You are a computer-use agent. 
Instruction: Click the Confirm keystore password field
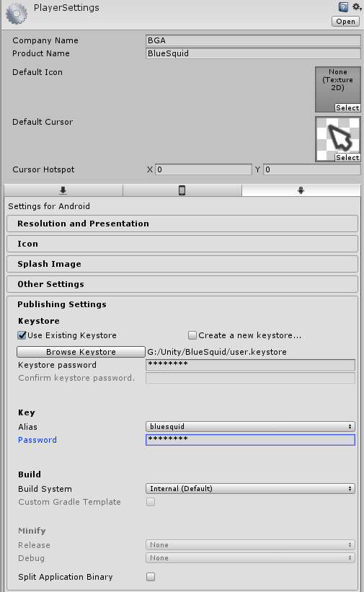[250, 378]
